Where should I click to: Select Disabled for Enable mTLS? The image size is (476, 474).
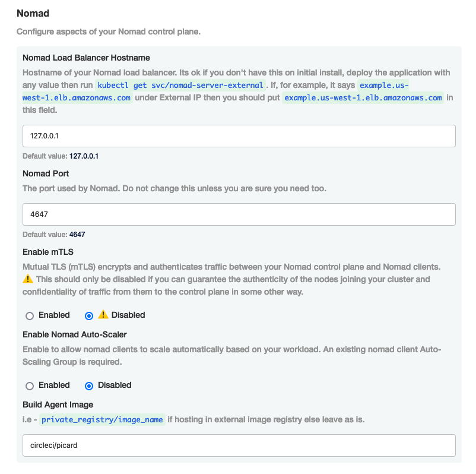pyautogui.click(x=89, y=315)
